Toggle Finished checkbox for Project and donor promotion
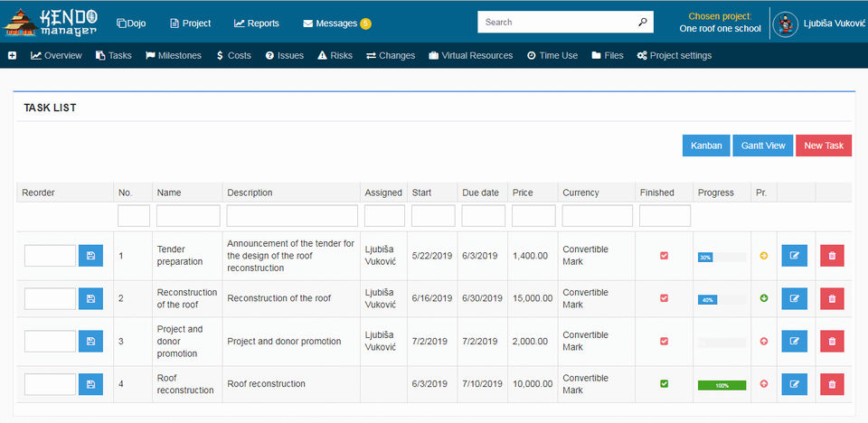Image resolution: width=868 pixels, height=423 pixels. click(665, 341)
